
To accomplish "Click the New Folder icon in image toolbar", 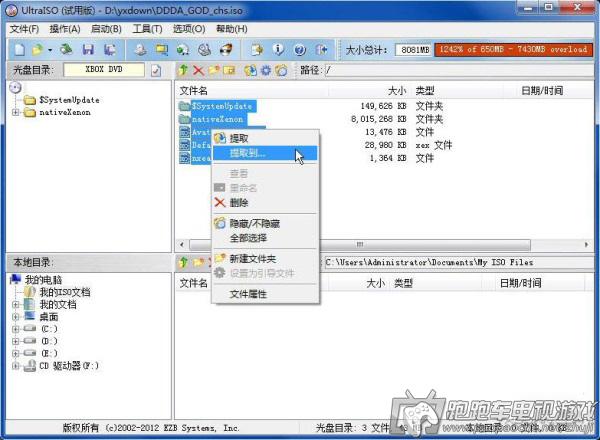I will click(x=214, y=70).
